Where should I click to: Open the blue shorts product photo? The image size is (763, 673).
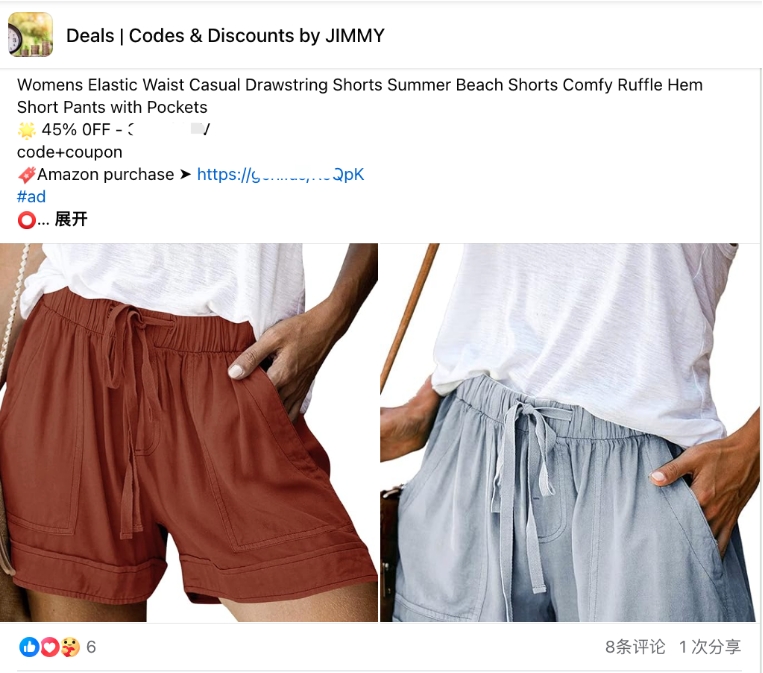570,432
